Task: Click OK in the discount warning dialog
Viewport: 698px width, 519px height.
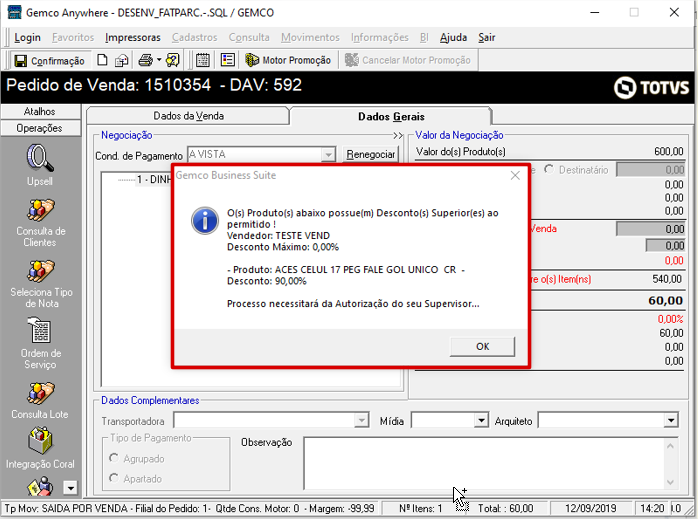Action: tap(483, 346)
